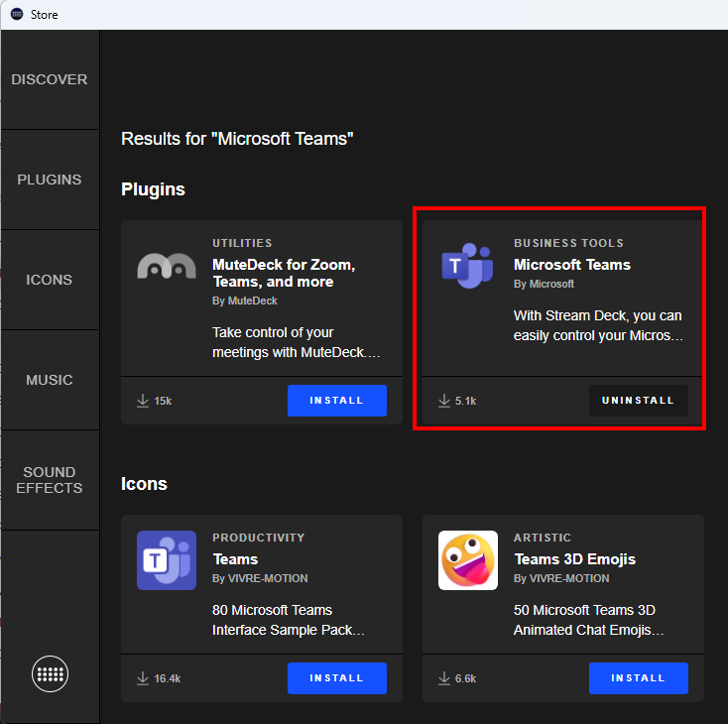Viewport: 728px width, 724px height.
Task: Click the 'PRODUCTIVITY' category label
Action: (259, 538)
